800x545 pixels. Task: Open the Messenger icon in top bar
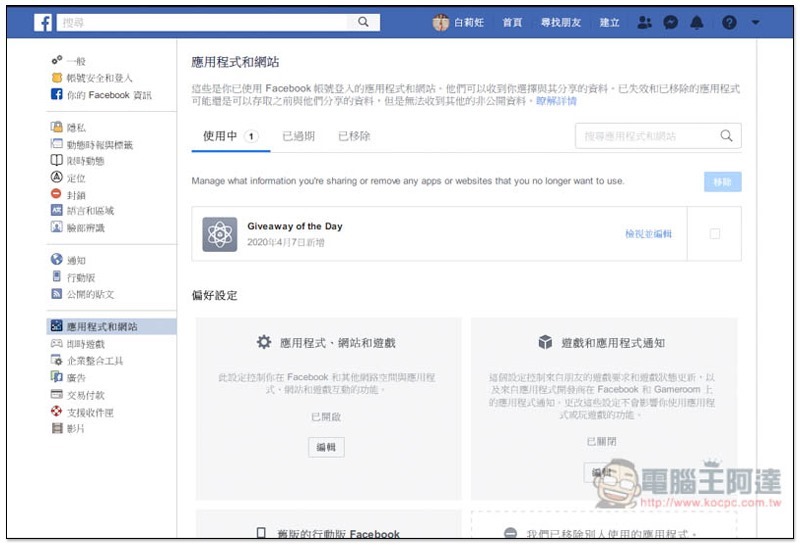click(671, 23)
